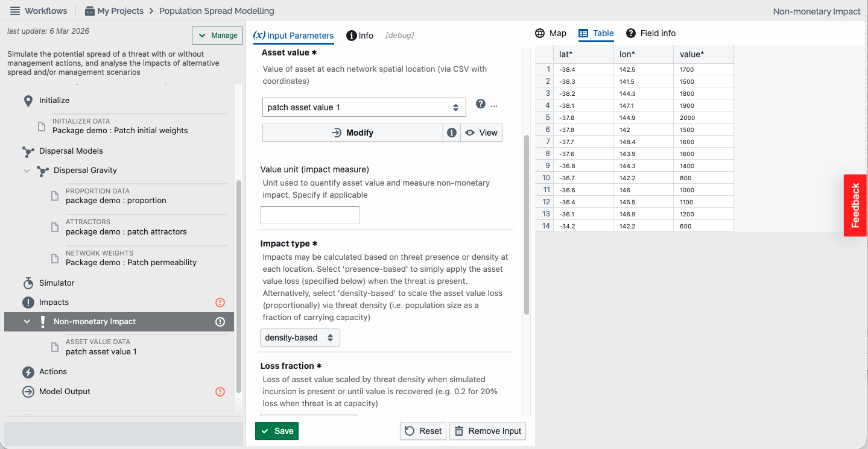Click View to preview asset value
Image resolution: width=868 pixels, height=449 pixels.
481,133
